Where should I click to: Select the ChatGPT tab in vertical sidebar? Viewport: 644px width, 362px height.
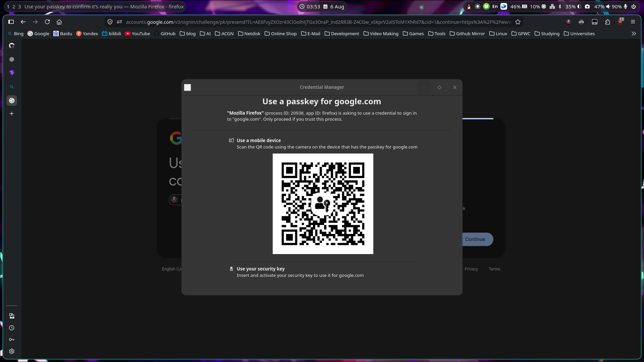[x=12, y=59]
